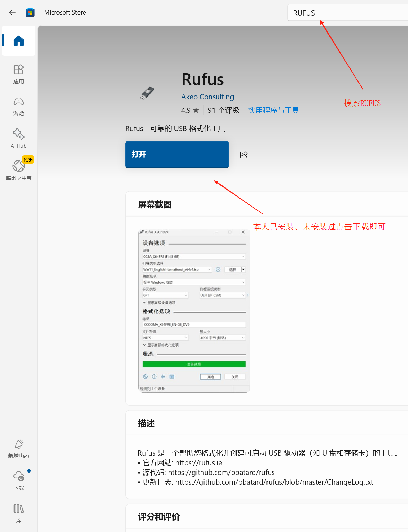This screenshot has height=532, width=408.
Task: Open the Home page in sidebar
Action: point(19,41)
